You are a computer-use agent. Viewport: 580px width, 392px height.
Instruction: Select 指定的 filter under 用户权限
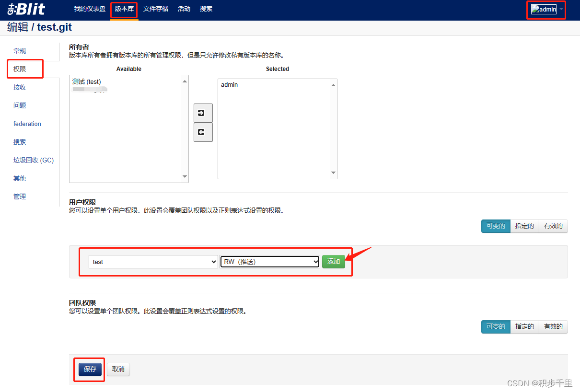pos(524,226)
